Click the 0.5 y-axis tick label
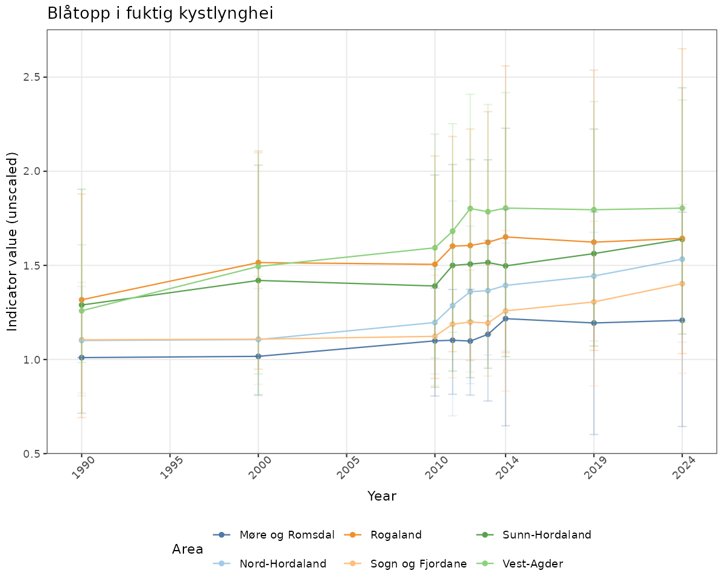 30,454
